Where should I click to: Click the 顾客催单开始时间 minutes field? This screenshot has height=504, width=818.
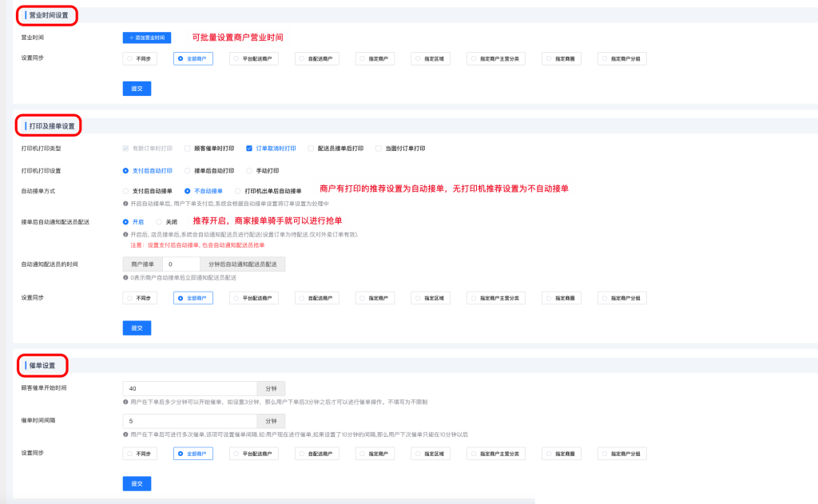[x=189, y=388]
